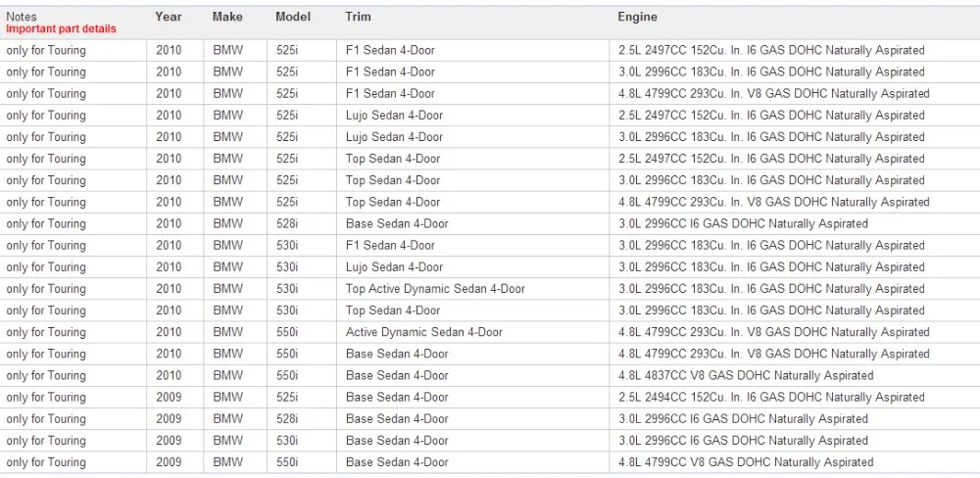
Task: Click the Notes column header
Action: point(22,18)
